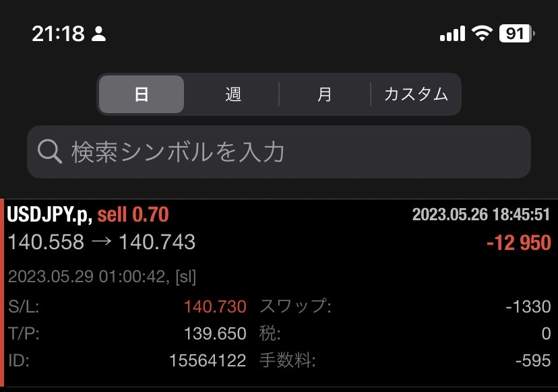Tap the trade ID 15564122
Viewport: 558px width, 392px height.
(207, 360)
